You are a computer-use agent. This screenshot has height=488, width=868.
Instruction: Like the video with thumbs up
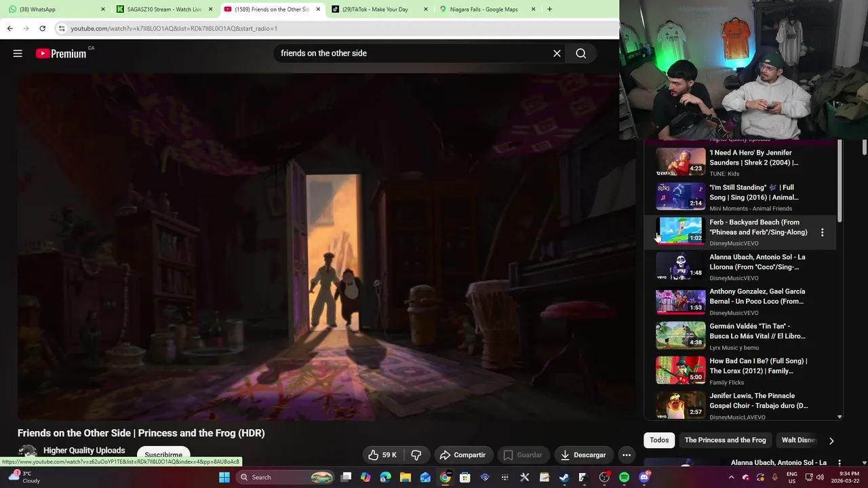382,455
